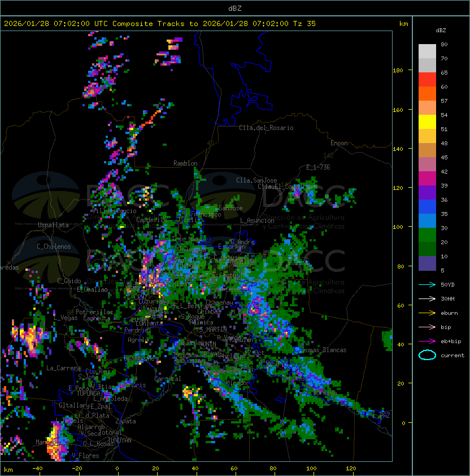This screenshot has width=470, height=476.
Task: Click the 'Zapata' map label
Action: point(125,421)
